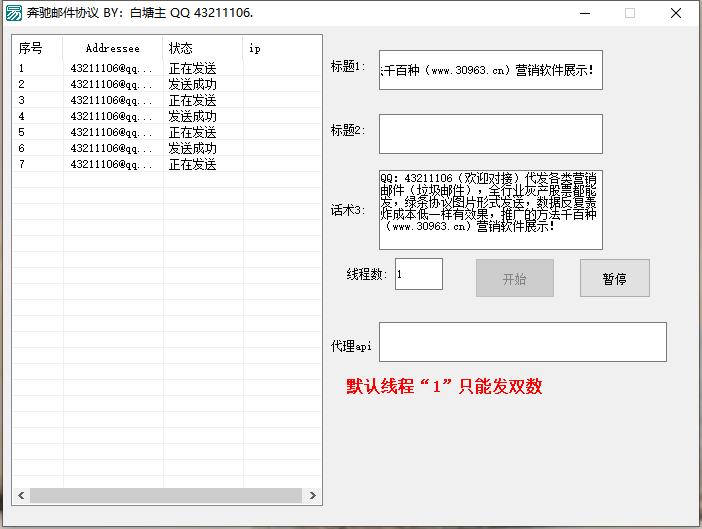
Task: Click addressee cell in row 2
Action: pyautogui.click(x=111, y=85)
